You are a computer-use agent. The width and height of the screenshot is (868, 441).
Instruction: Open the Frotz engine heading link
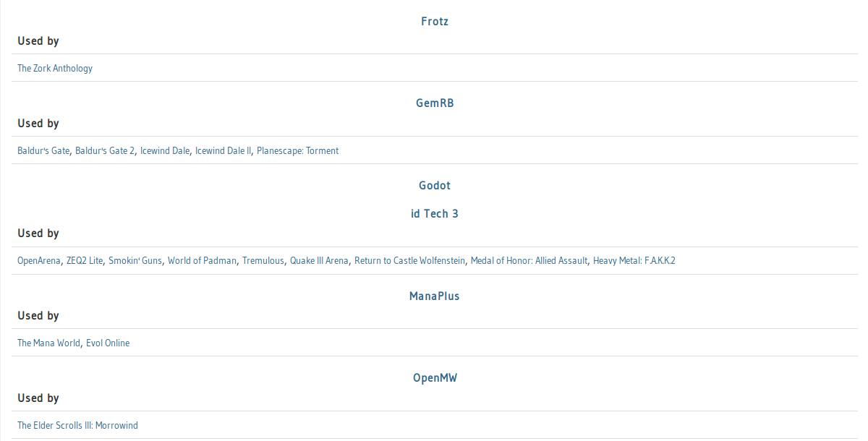click(x=434, y=22)
